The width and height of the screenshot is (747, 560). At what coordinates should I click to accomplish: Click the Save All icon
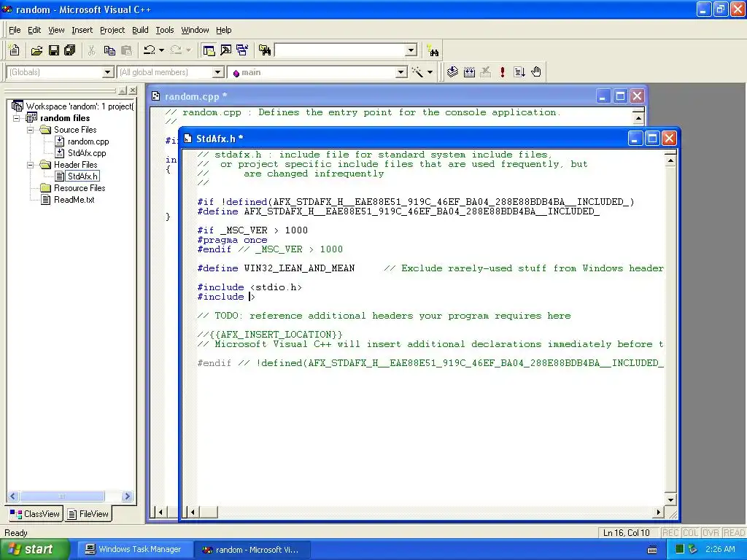click(x=70, y=50)
